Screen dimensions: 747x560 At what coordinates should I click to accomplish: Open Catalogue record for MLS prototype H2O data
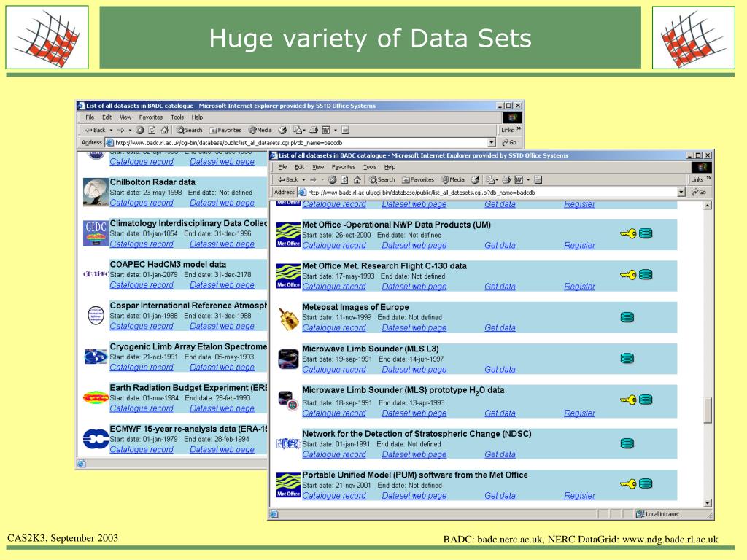pyautogui.click(x=334, y=413)
